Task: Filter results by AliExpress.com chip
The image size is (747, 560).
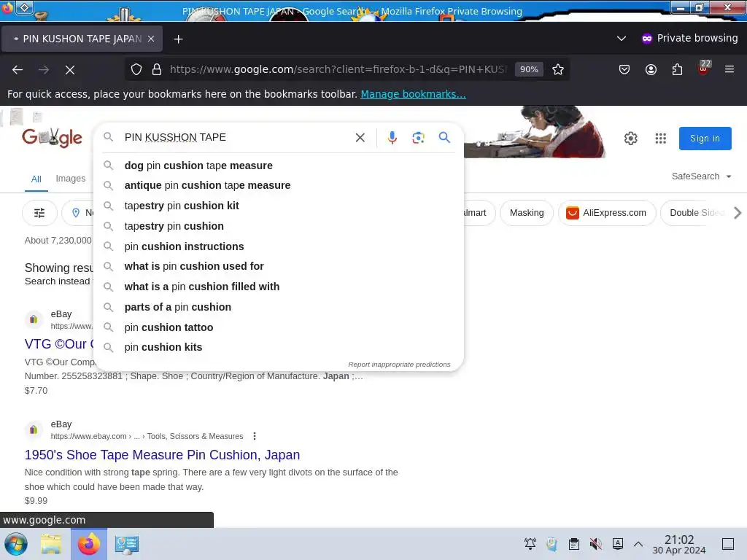Action: pyautogui.click(x=607, y=213)
